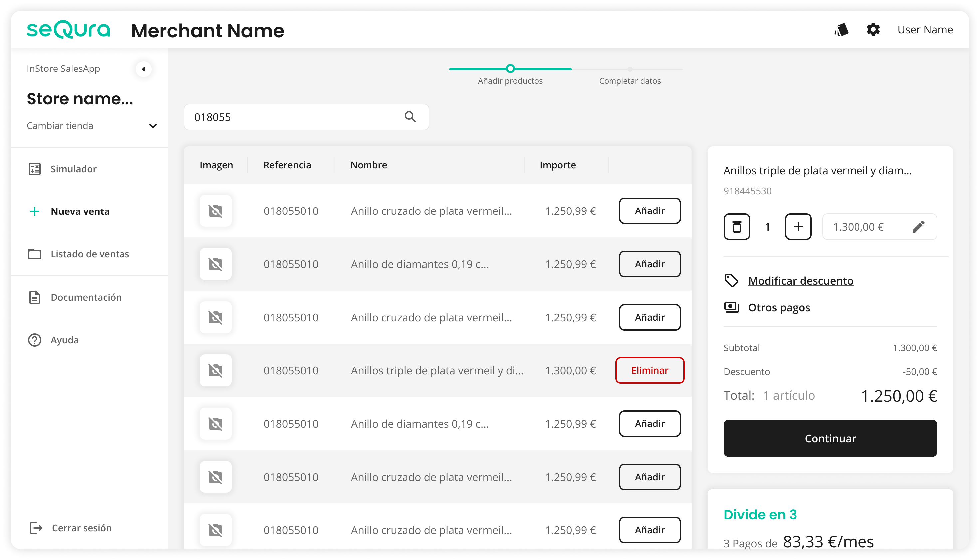Click the first product's image placeholder thumbnail
The height and width of the screenshot is (560, 980).
coord(216,211)
